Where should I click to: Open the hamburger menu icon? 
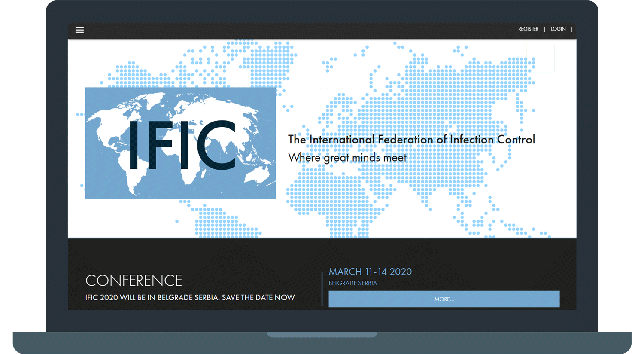(79, 30)
